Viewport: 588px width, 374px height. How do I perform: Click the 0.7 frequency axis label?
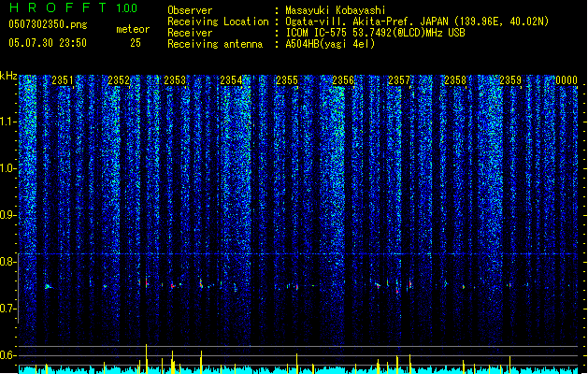click(x=8, y=309)
